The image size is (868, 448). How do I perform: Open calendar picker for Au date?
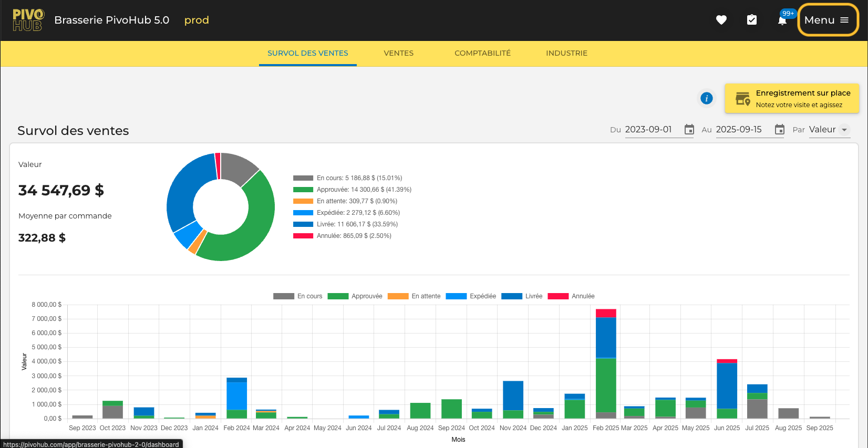click(x=780, y=129)
